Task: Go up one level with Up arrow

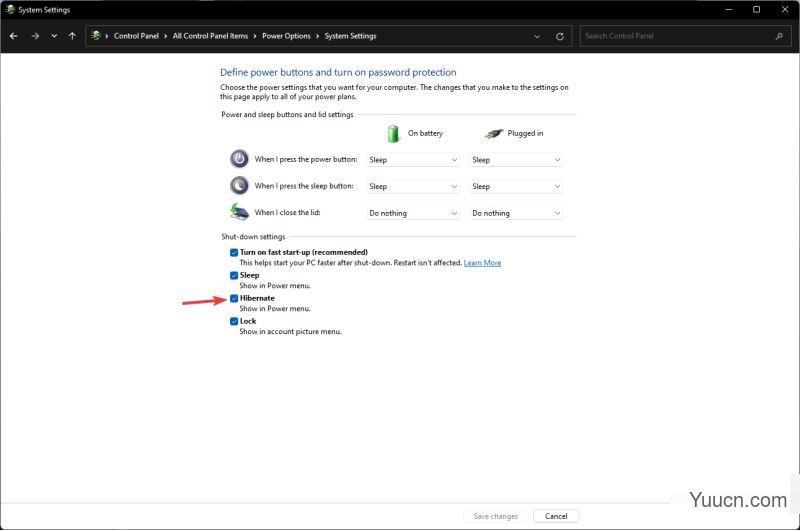Action: pos(72,36)
